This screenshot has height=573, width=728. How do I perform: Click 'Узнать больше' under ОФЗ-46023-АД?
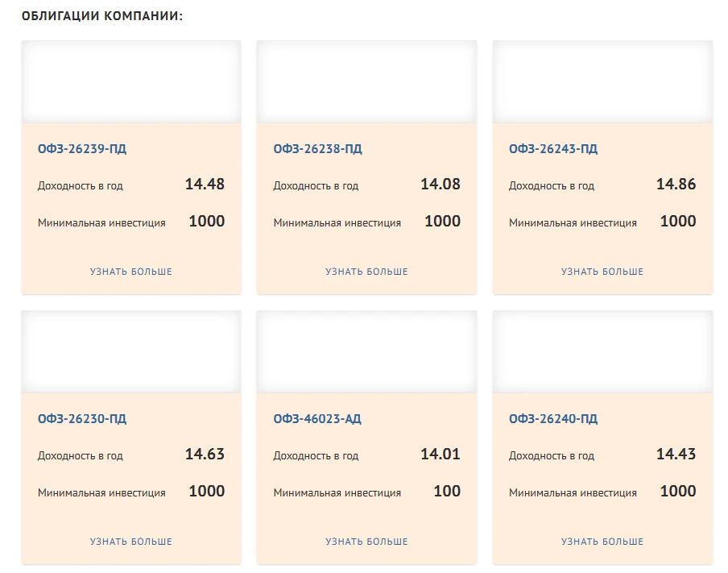(x=366, y=542)
